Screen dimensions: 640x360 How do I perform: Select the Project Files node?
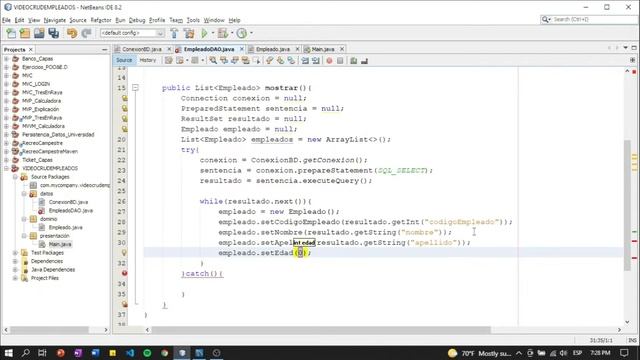44,278
